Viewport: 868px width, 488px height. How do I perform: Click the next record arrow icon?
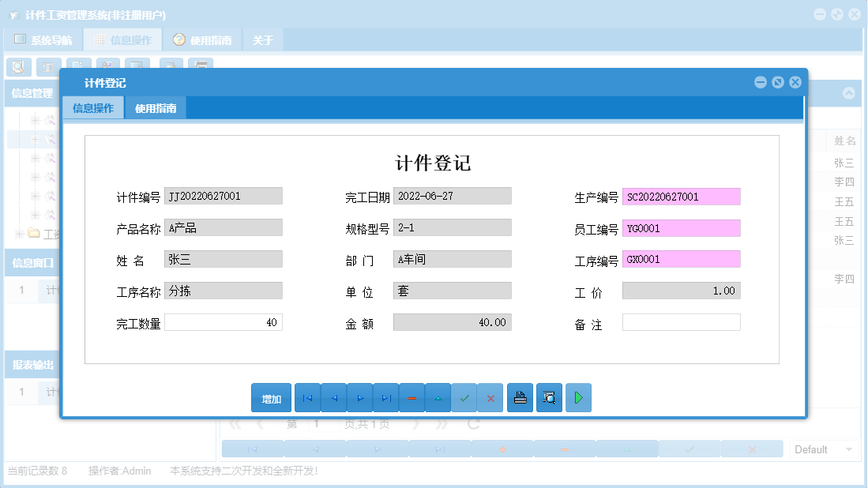pyautogui.click(x=359, y=397)
